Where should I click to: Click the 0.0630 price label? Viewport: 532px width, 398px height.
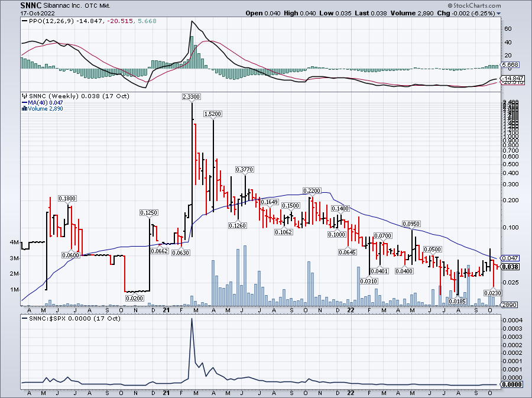[180, 253]
